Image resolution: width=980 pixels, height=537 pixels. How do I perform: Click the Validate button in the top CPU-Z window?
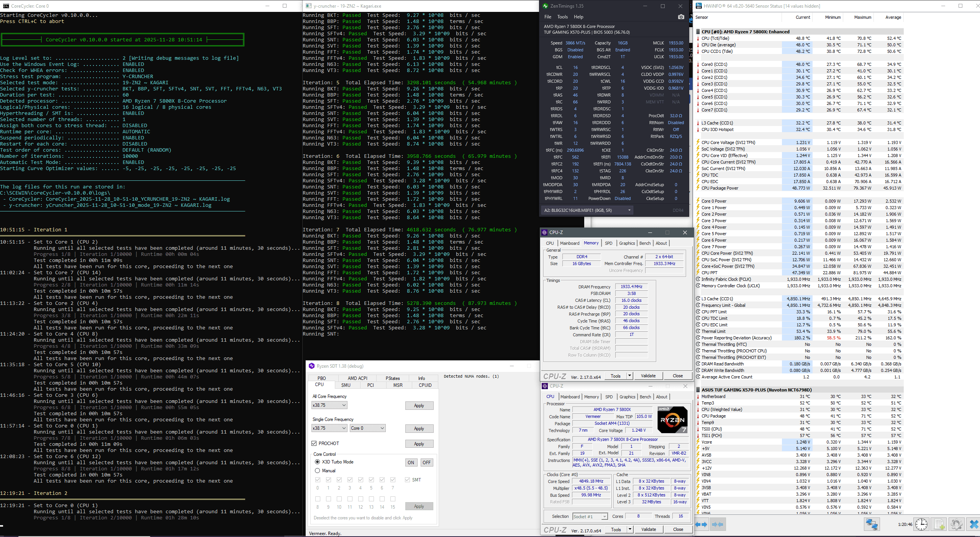pyautogui.click(x=648, y=376)
